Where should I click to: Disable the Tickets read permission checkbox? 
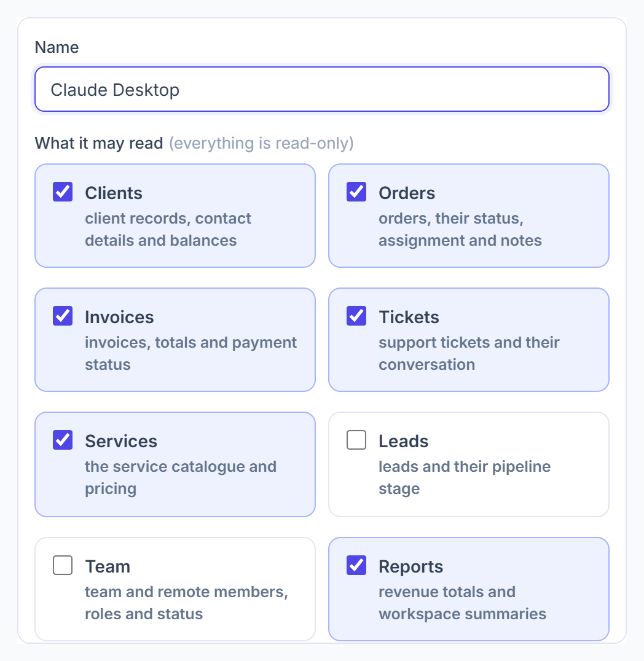[x=356, y=316]
